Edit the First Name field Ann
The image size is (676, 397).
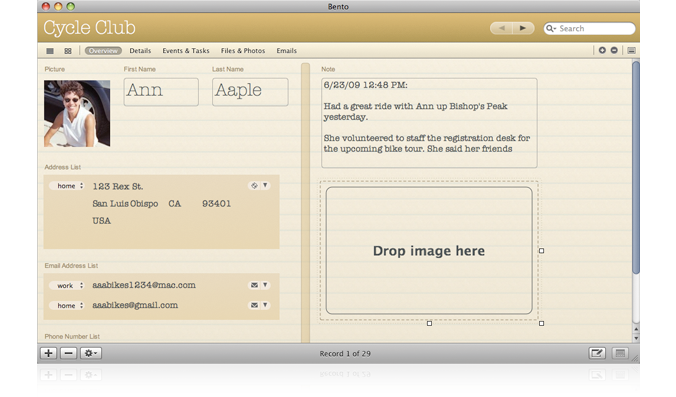[x=161, y=92]
